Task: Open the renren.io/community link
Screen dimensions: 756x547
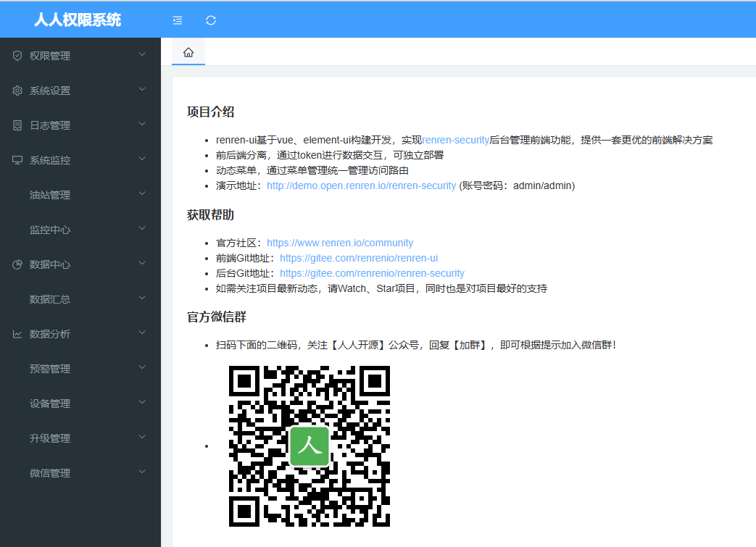Action: tap(340, 243)
